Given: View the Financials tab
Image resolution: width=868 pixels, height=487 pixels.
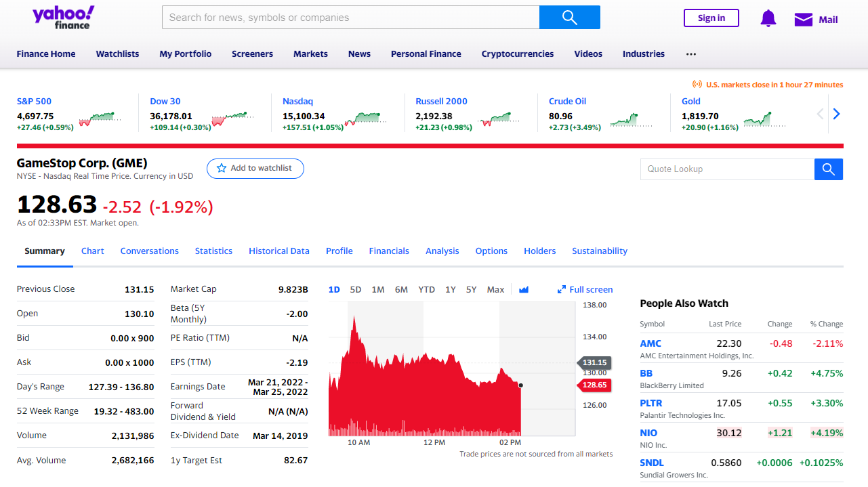Looking at the screenshot, I should coord(389,251).
